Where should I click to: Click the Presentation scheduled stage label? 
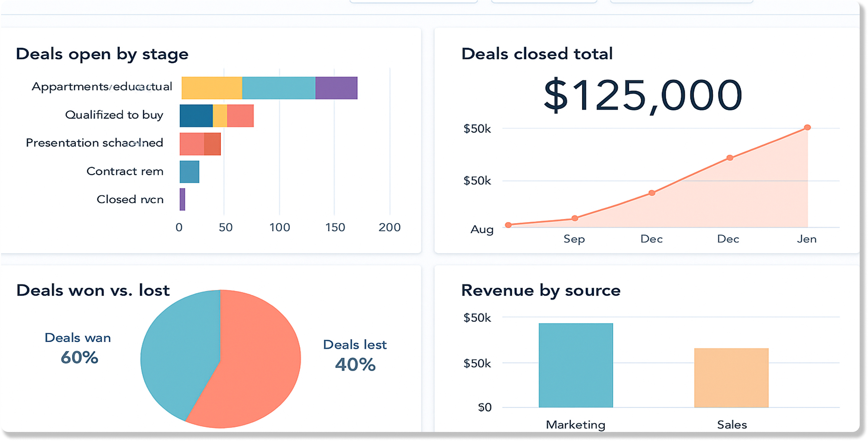click(94, 143)
